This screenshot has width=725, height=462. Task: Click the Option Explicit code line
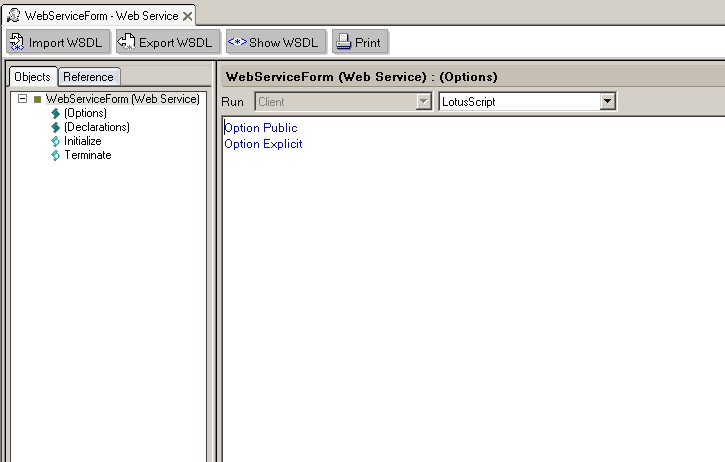263,144
